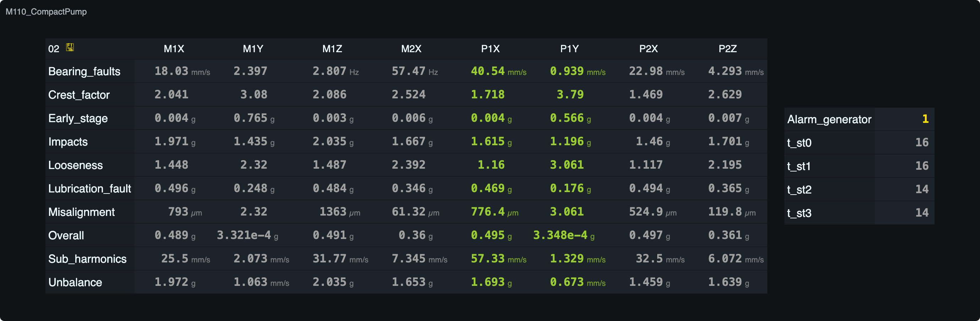Click green Early_stage P1Y value 0.566 g
Screen dimensions: 980x321
(x=571, y=118)
